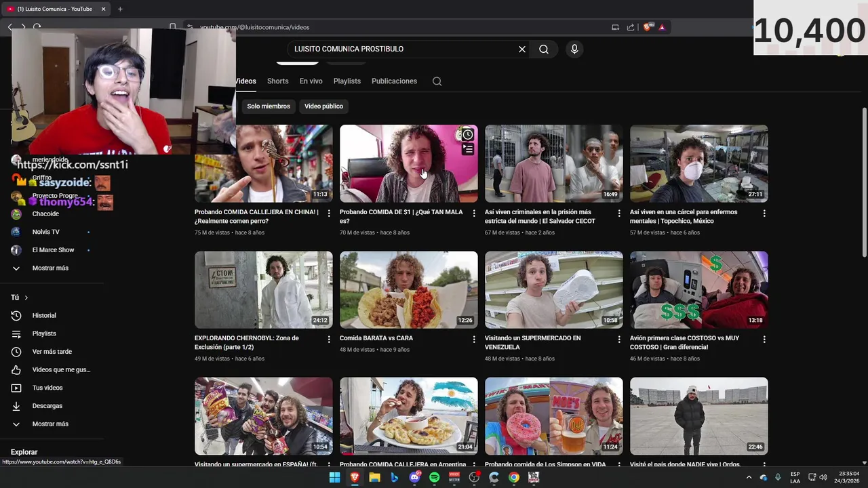This screenshot has height=488, width=868.
Task: Click Brave Rewards triangle icon
Action: pyautogui.click(x=662, y=27)
